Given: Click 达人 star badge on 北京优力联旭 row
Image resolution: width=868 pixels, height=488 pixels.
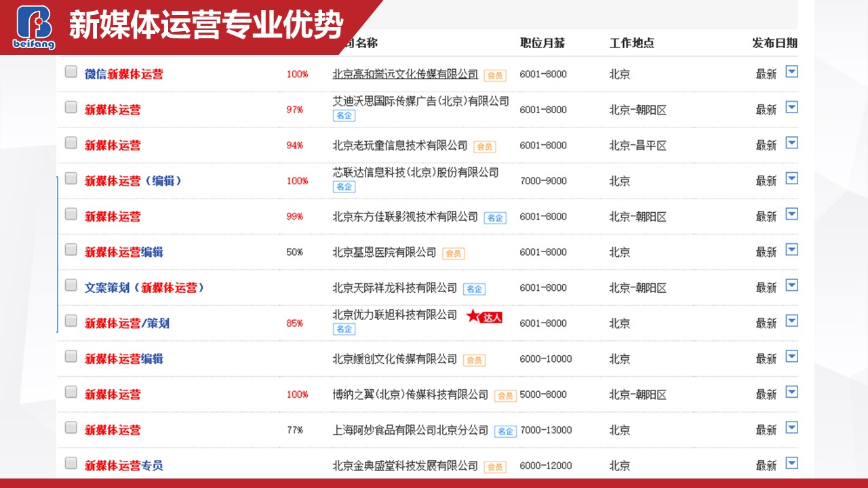Looking at the screenshot, I should [484, 317].
